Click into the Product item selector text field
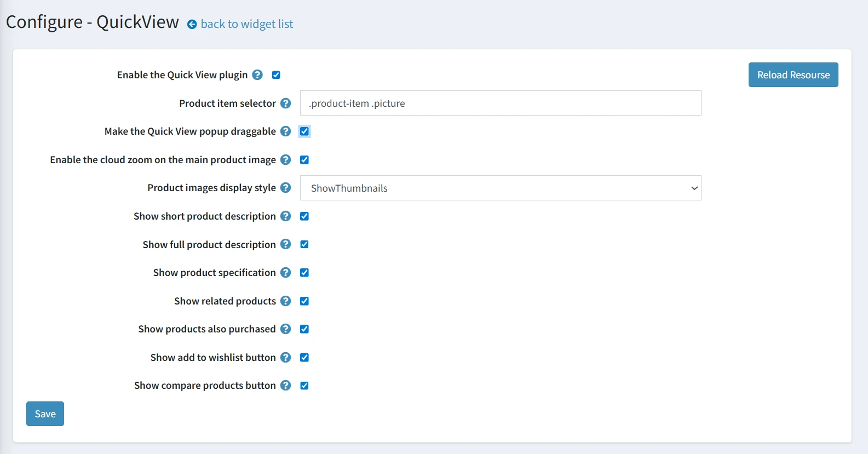Viewport: 868px width, 454px height. (x=500, y=103)
